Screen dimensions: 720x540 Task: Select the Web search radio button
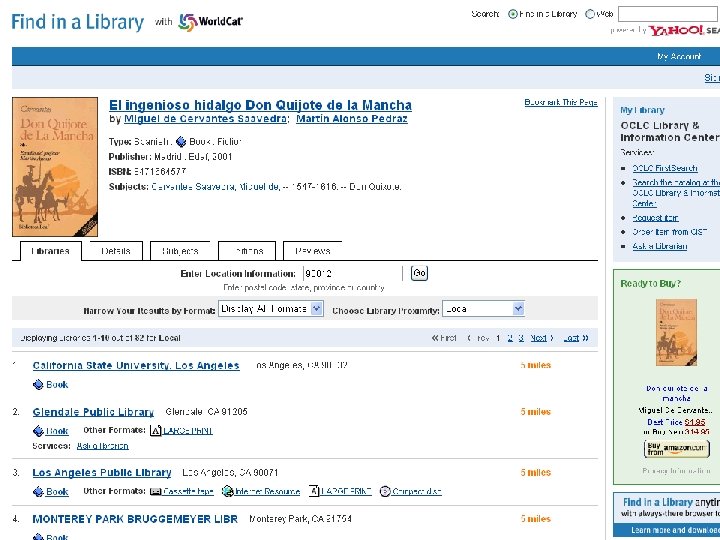[x=590, y=14]
